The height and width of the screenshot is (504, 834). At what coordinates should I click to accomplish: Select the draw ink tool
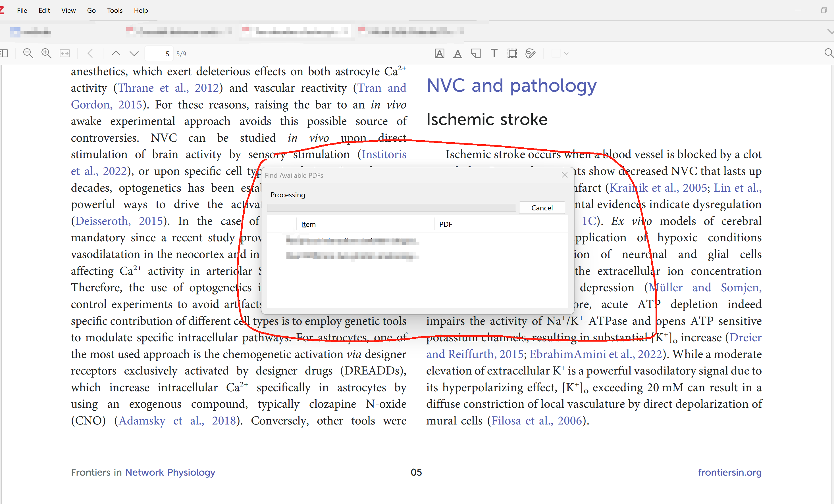tap(531, 53)
